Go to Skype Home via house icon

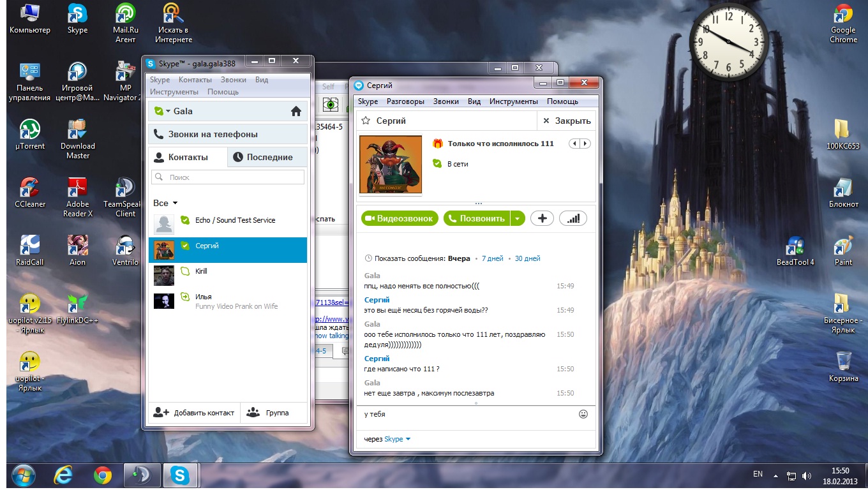[296, 111]
